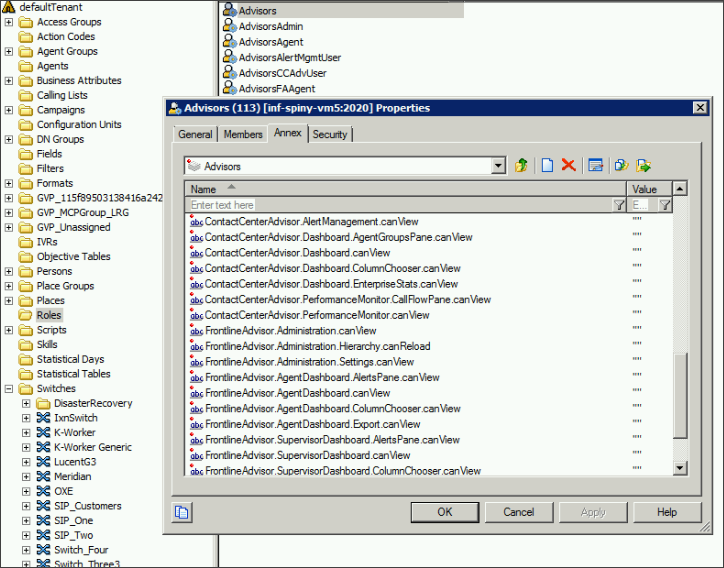The image size is (724, 568).
Task: Click the OK button
Action: pos(445,512)
